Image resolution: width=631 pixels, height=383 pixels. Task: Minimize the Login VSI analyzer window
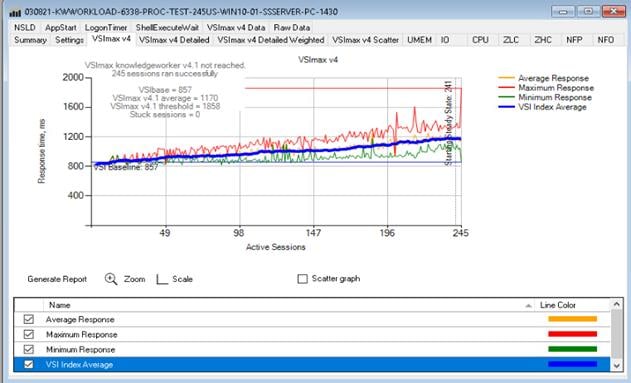[563, 11]
